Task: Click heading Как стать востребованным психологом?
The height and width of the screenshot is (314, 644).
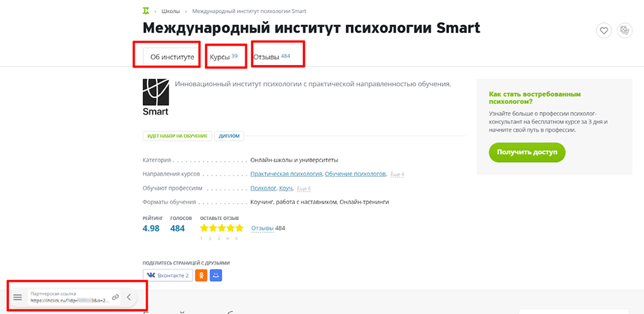Action: pos(535,98)
